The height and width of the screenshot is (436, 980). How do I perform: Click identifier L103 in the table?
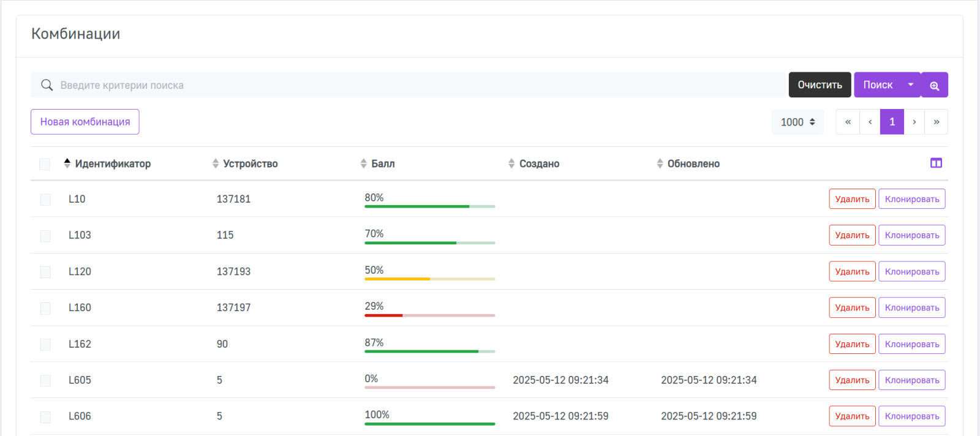pyautogui.click(x=80, y=235)
